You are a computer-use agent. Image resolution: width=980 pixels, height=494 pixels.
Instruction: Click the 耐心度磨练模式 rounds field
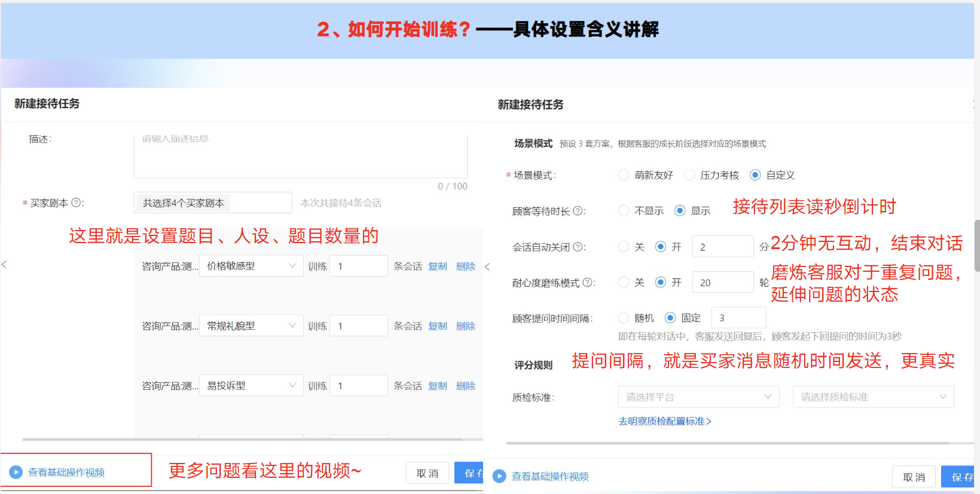[x=723, y=282]
